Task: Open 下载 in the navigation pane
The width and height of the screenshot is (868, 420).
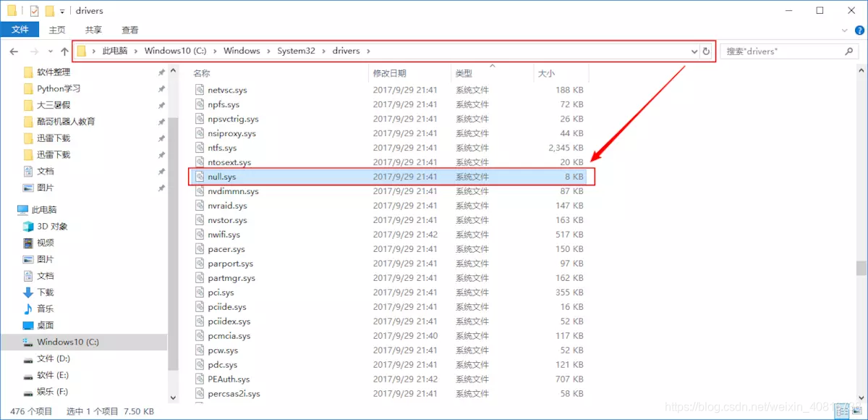Action: pyautogui.click(x=46, y=293)
